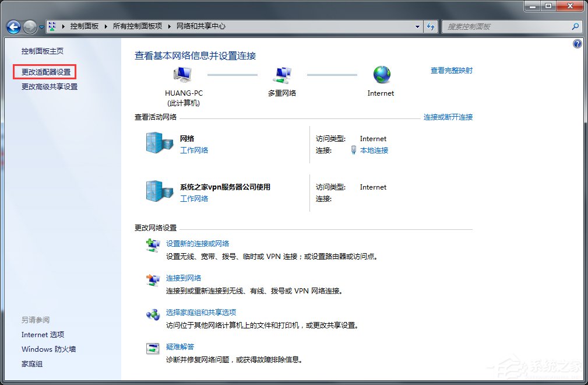Open 所有控制面板项 from the breadcrumb
588x385 pixels.
point(139,26)
